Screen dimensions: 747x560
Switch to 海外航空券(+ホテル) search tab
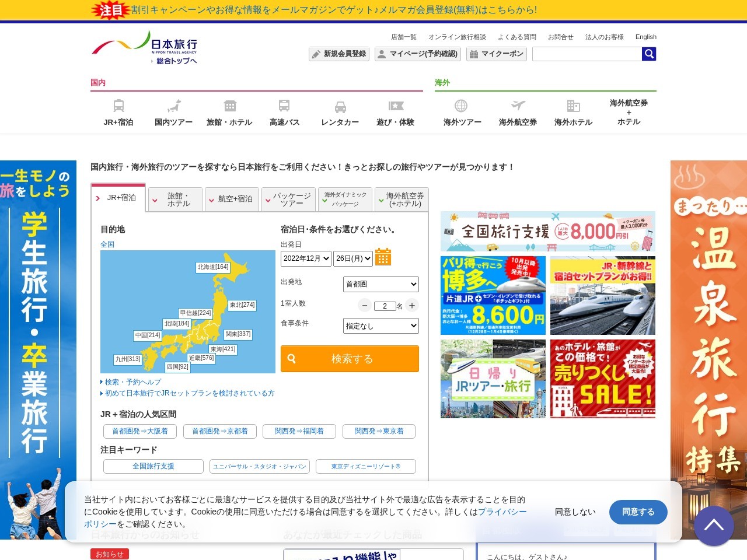402,199
